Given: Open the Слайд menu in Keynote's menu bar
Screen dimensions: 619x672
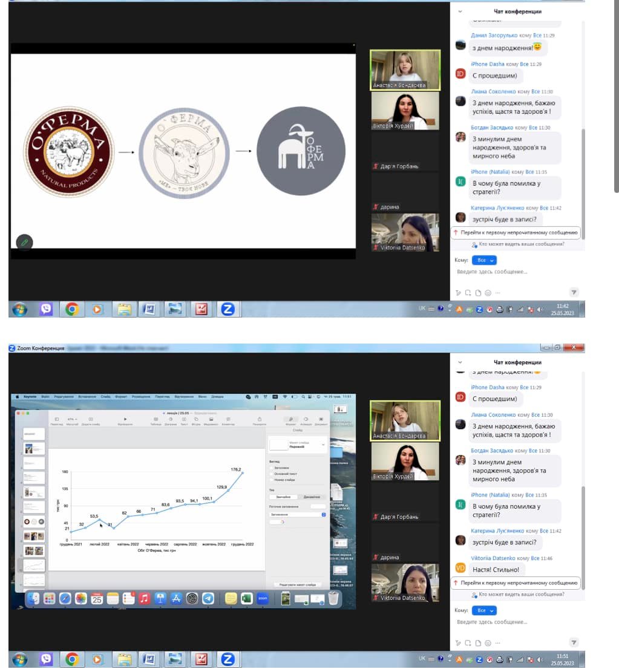Looking at the screenshot, I should pos(105,397).
